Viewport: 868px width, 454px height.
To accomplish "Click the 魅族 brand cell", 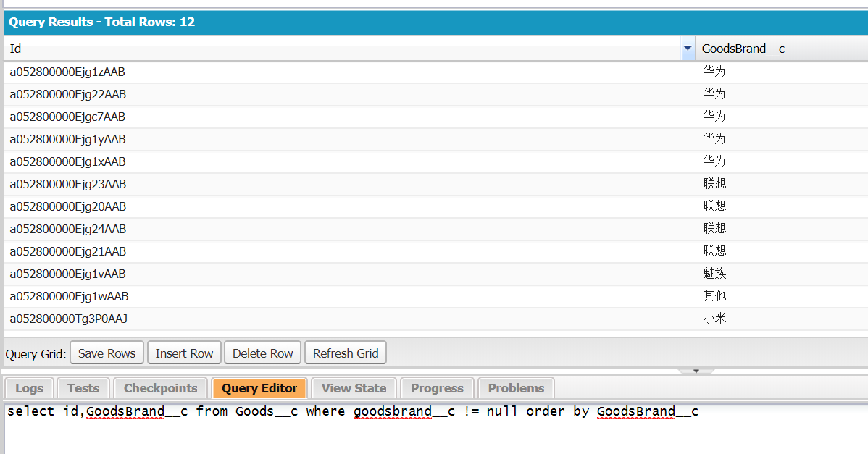I will 782,274.
